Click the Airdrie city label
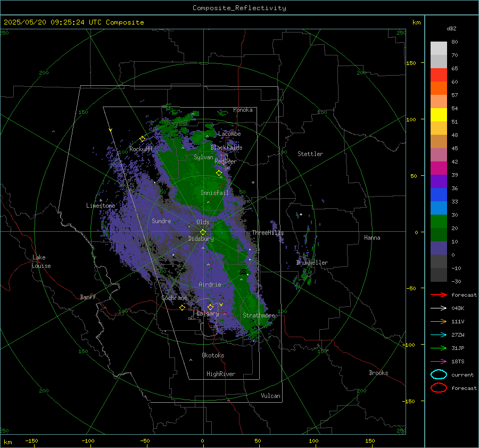 (x=210, y=284)
